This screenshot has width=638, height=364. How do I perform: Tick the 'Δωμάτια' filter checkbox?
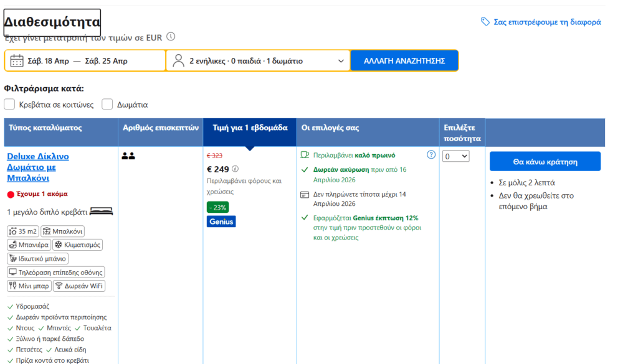click(x=107, y=105)
